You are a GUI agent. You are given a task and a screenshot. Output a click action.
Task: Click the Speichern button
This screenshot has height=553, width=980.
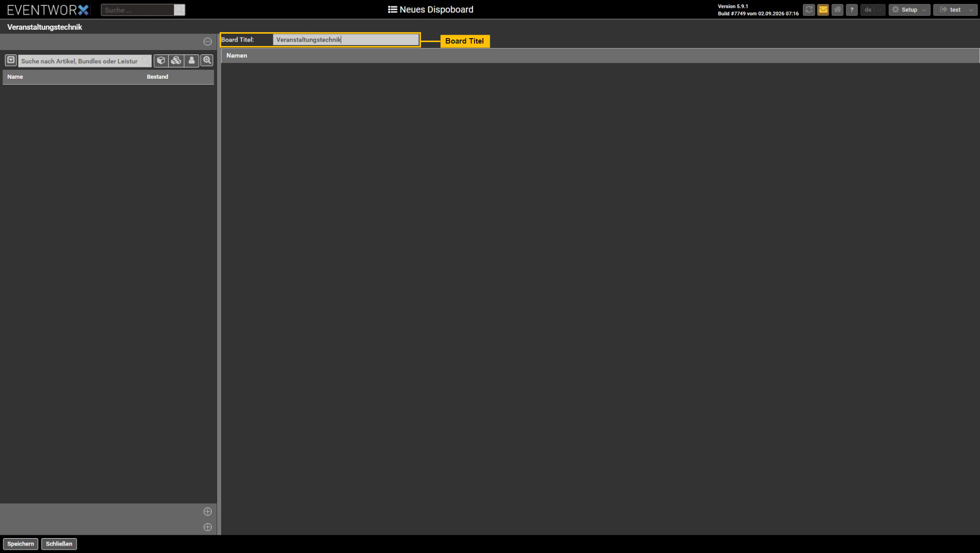pyautogui.click(x=21, y=544)
